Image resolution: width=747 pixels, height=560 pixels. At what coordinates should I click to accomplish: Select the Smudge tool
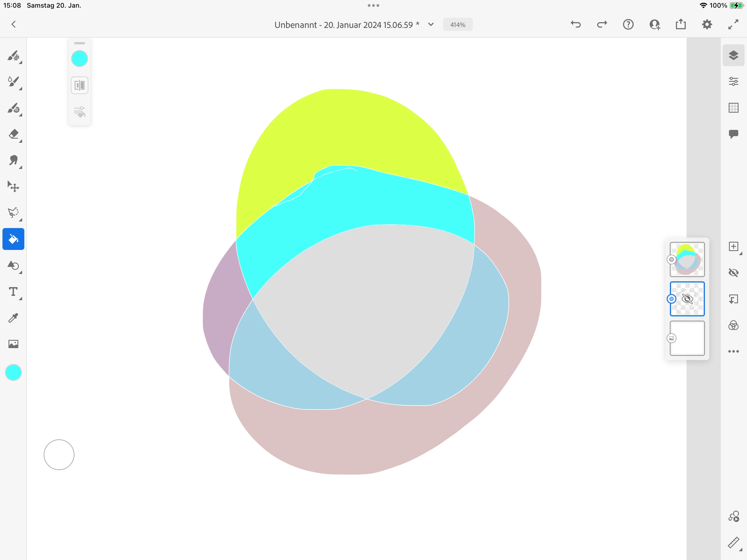pos(13,161)
